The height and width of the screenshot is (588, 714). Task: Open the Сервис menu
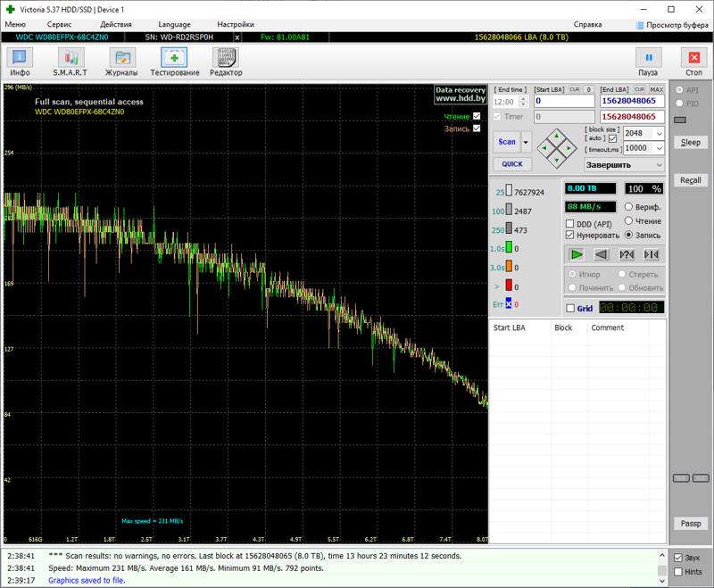tap(59, 25)
